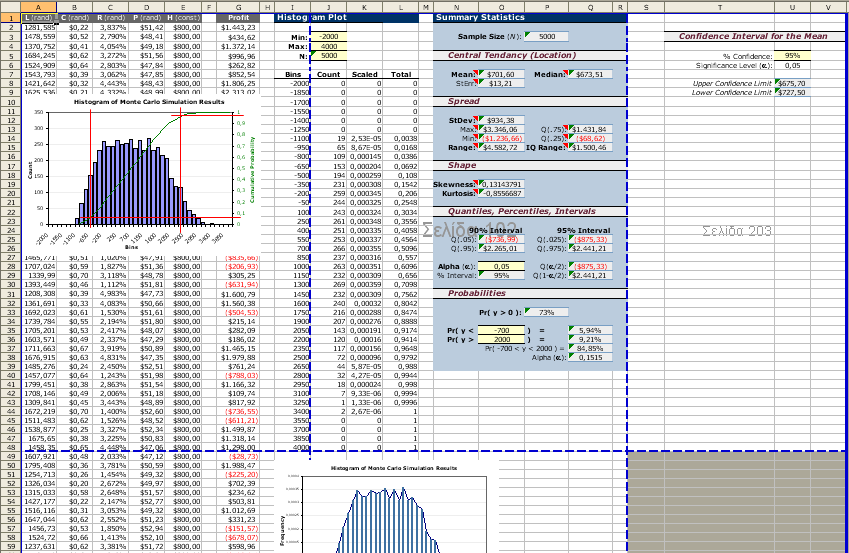Select the Mean value $701,60
849x553 pixels.
pyautogui.click(x=501, y=74)
